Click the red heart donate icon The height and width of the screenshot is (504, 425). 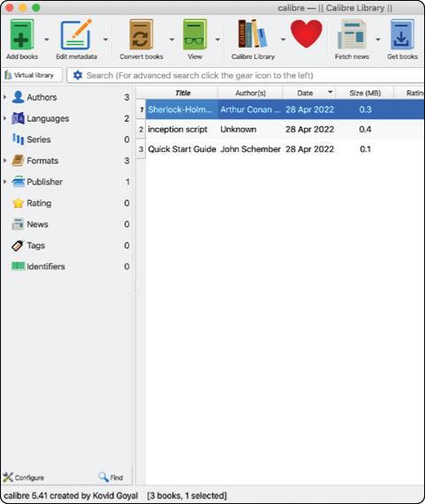tap(306, 34)
